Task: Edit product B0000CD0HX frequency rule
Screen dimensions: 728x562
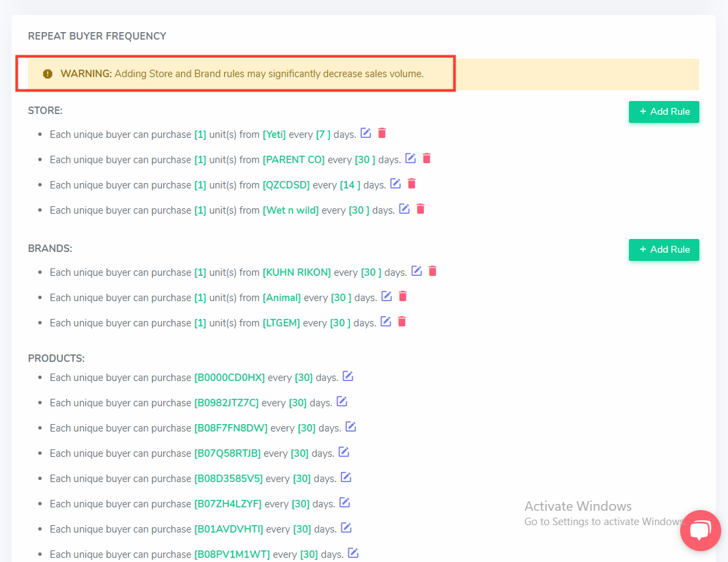Action: tap(348, 376)
